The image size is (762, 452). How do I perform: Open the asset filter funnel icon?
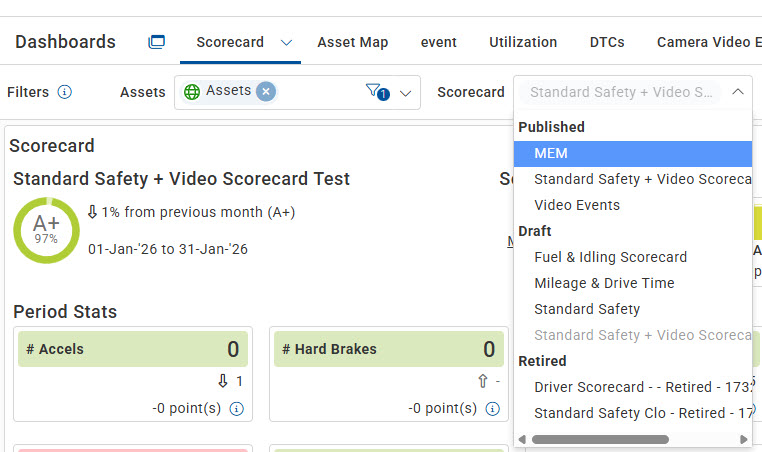(378, 91)
